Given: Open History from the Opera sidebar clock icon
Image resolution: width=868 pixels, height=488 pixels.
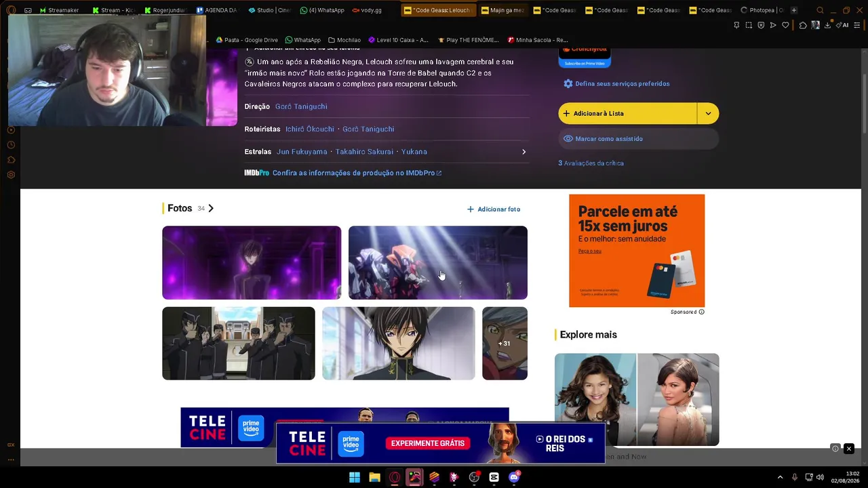Looking at the screenshot, I should point(11,145).
